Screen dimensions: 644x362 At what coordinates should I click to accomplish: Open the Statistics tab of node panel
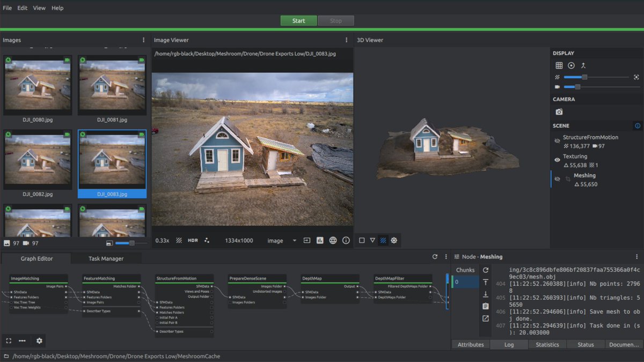[547, 344]
